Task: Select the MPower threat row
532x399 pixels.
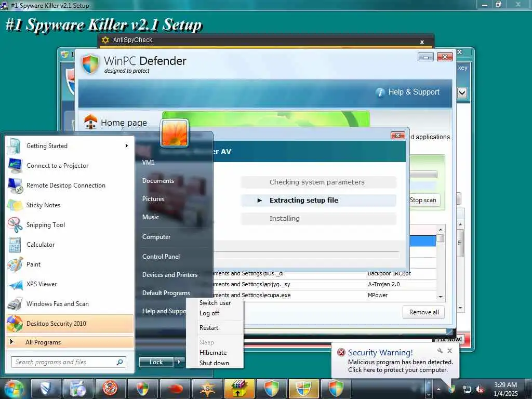Action: [325, 295]
